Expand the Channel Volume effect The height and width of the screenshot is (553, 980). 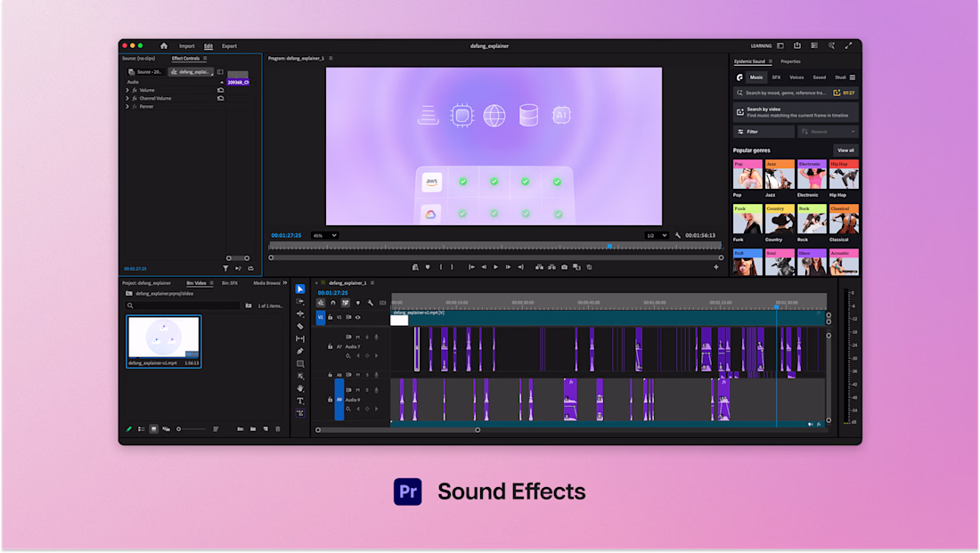pyautogui.click(x=127, y=98)
